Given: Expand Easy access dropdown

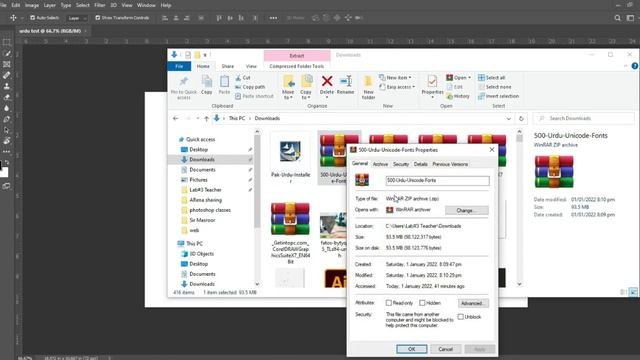Looking at the screenshot, I should coord(397,87).
